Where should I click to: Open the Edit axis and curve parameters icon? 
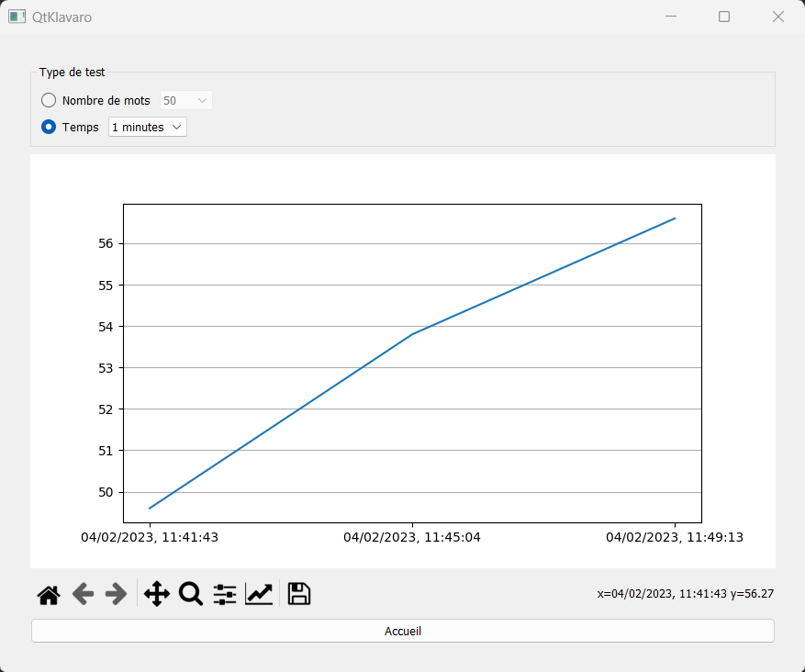point(259,595)
